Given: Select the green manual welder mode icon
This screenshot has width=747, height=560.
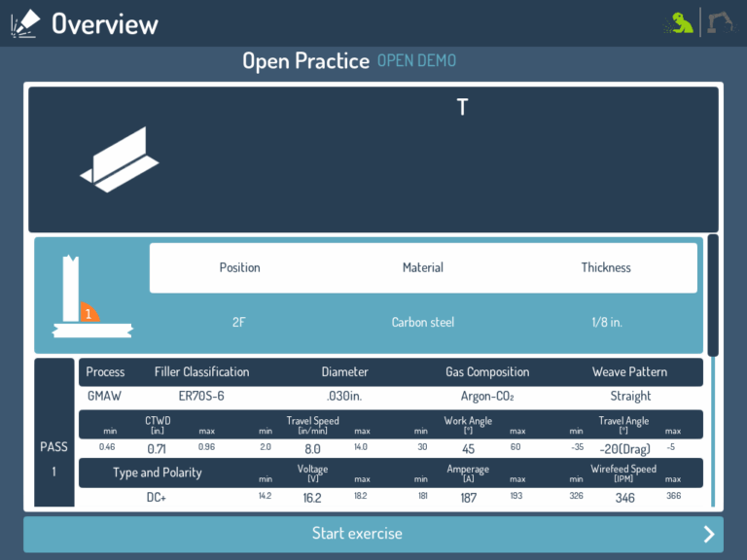Looking at the screenshot, I should 679,22.
